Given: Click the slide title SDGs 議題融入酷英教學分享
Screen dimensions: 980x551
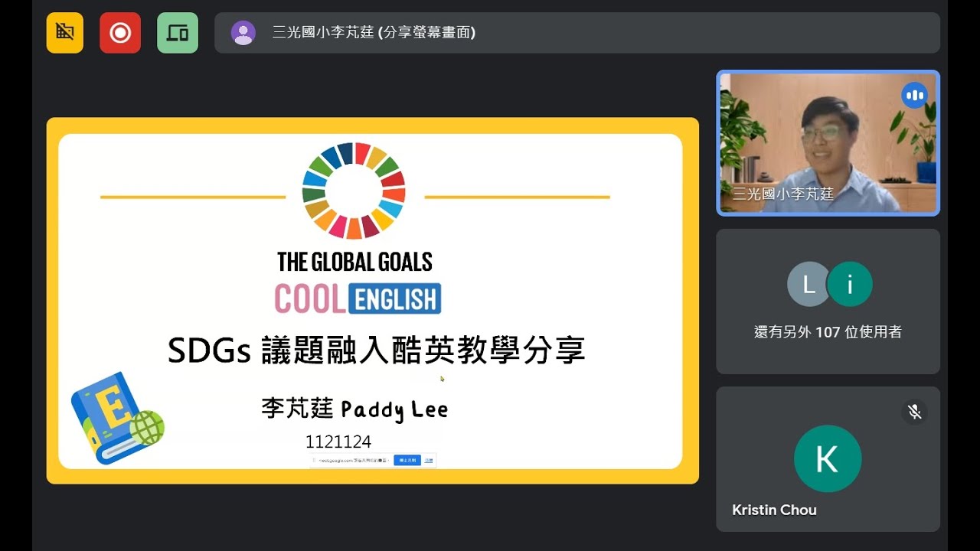Looking at the screenshot, I should coord(376,350).
